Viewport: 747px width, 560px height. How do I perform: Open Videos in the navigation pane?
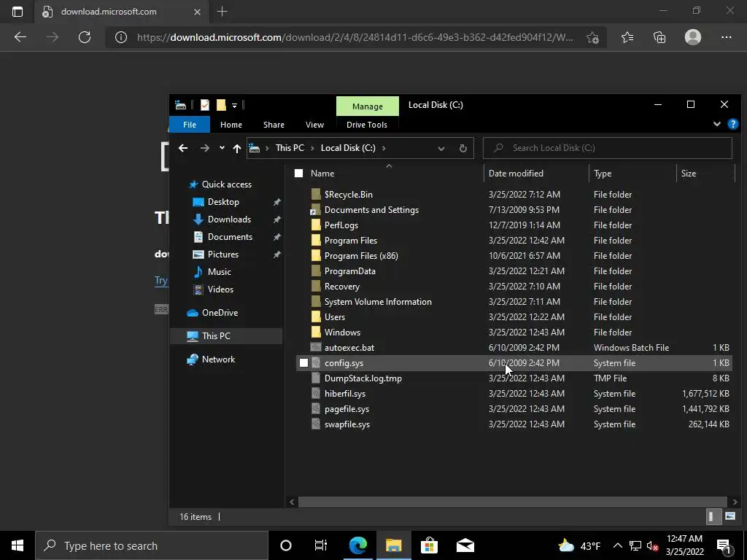click(x=220, y=289)
